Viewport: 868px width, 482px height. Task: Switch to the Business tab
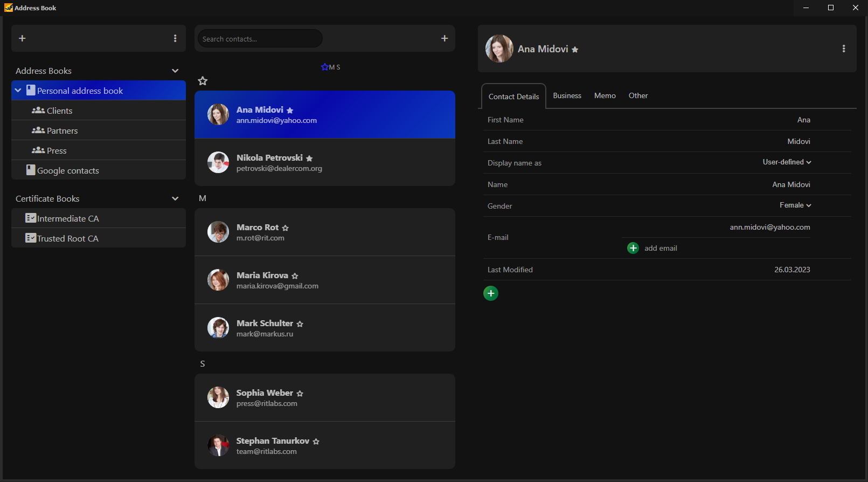[567, 95]
